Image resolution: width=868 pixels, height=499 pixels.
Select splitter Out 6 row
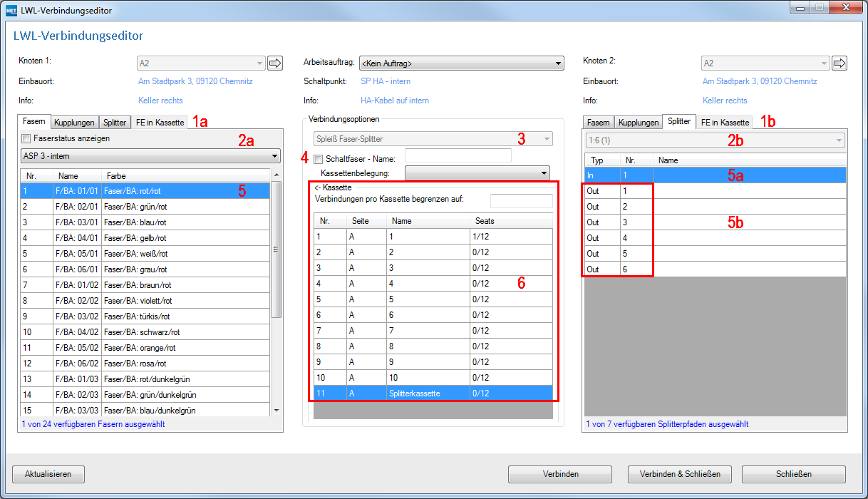click(x=715, y=269)
